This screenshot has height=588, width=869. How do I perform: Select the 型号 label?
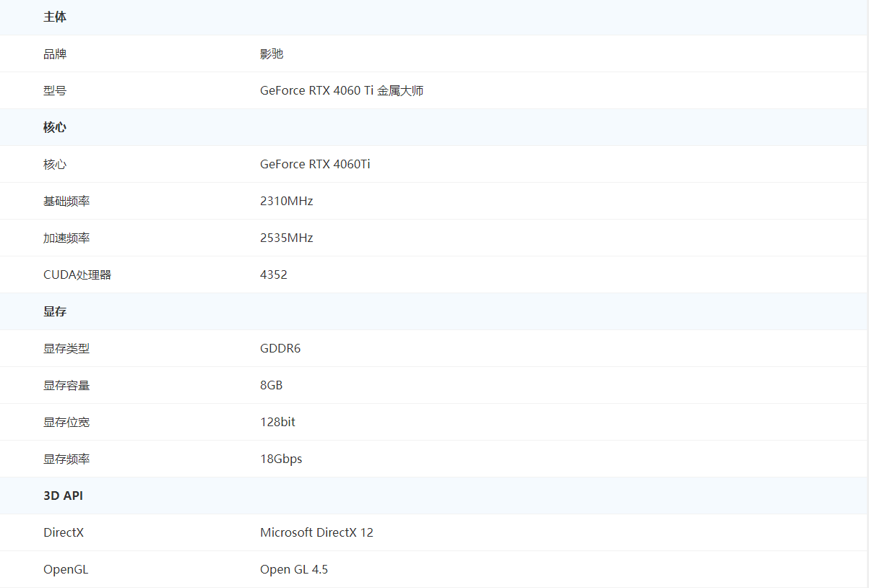(x=55, y=90)
